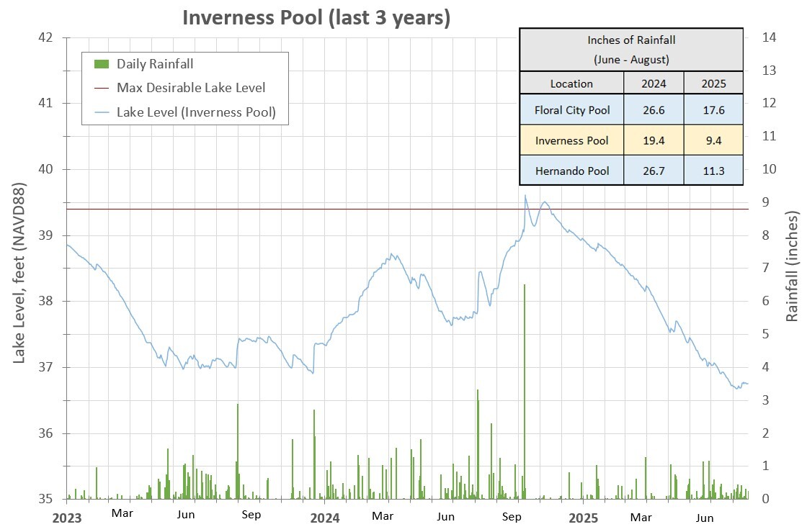Click the Inches of Rainfall table header
The image size is (807, 532).
click(x=630, y=50)
